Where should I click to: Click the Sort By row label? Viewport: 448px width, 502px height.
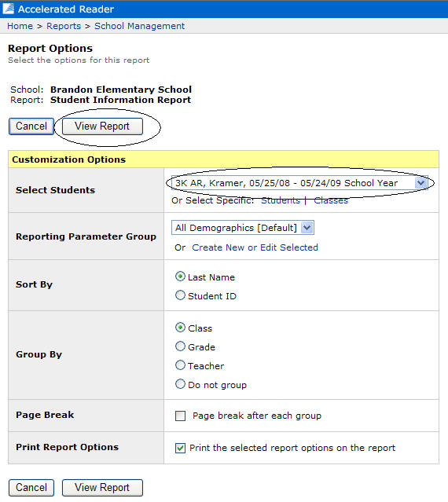[x=35, y=284]
